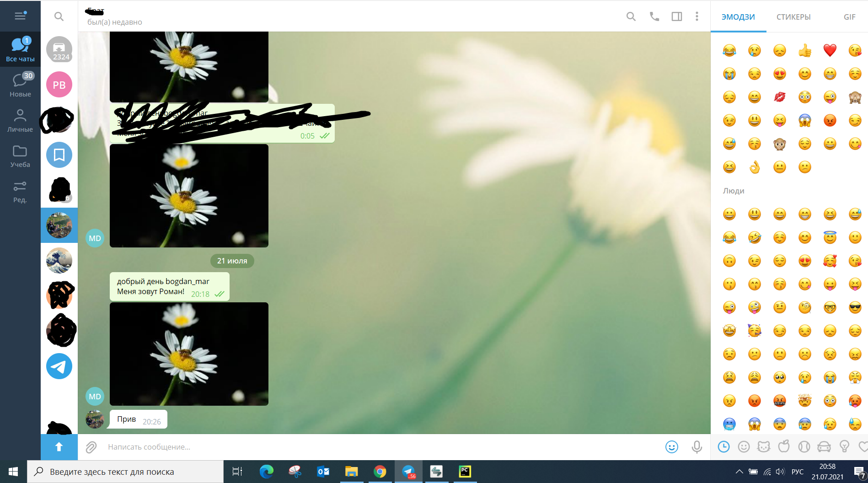The width and height of the screenshot is (868, 483).
Task: Click the Ред. edit folders button
Action: click(x=20, y=191)
